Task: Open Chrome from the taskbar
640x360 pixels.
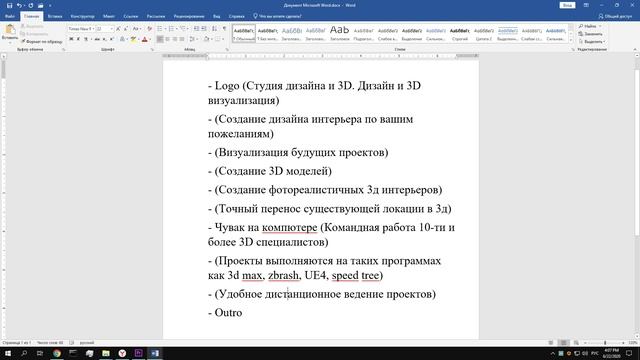Action: pyautogui.click(x=57, y=353)
